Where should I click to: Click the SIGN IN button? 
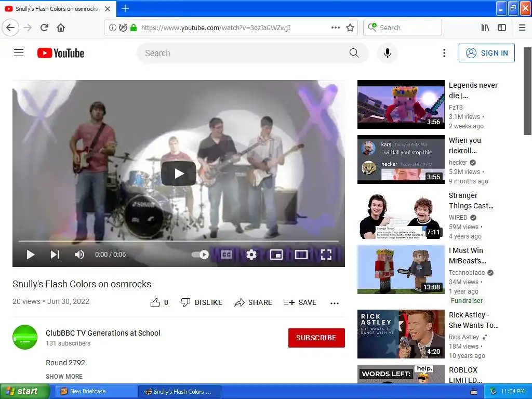point(486,53)
